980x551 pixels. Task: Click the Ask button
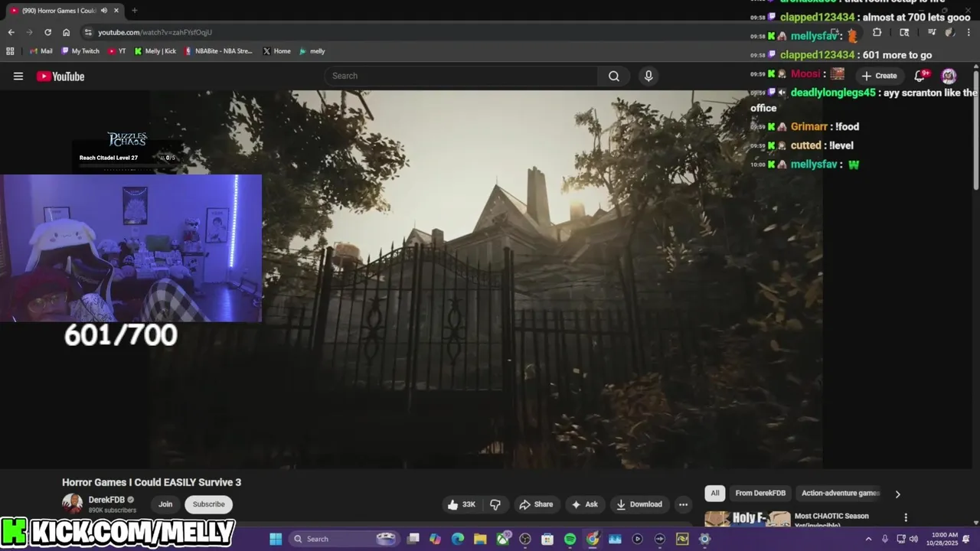click(x=584, y=504)
